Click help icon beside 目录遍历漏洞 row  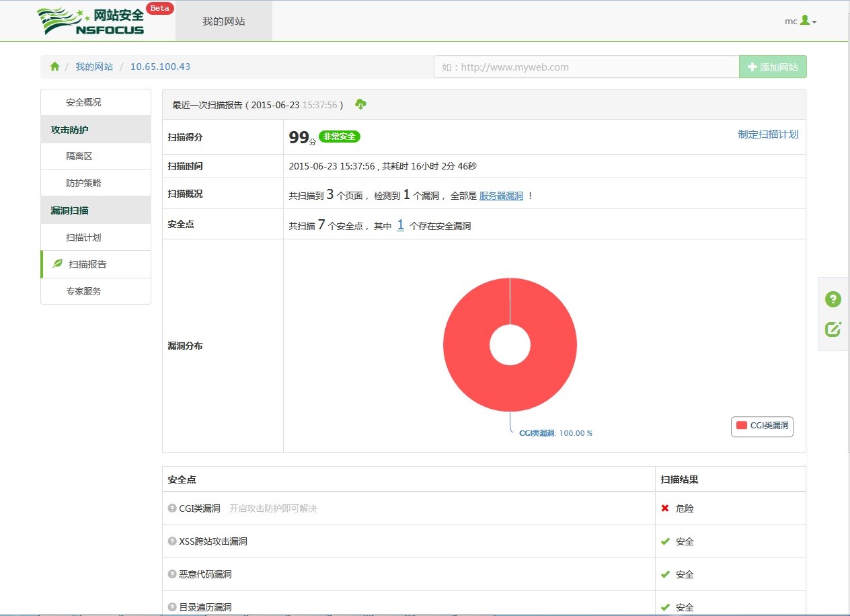(172, 607)
